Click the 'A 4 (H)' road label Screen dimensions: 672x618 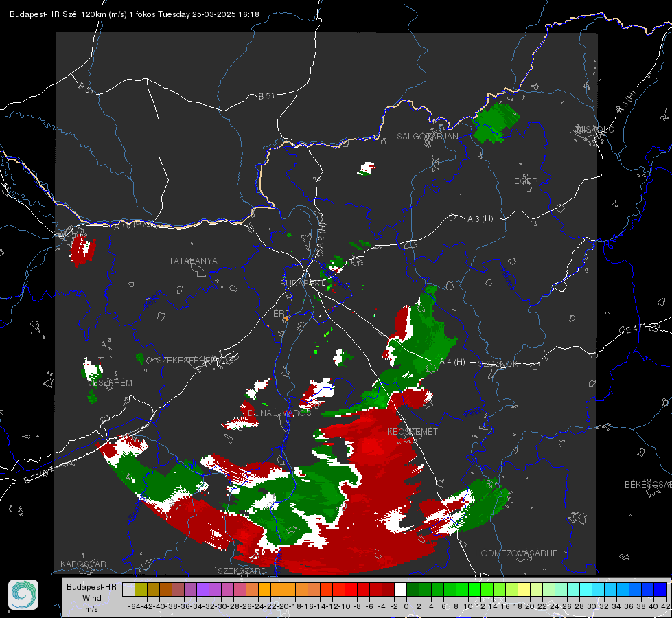[x=452, y=362]
